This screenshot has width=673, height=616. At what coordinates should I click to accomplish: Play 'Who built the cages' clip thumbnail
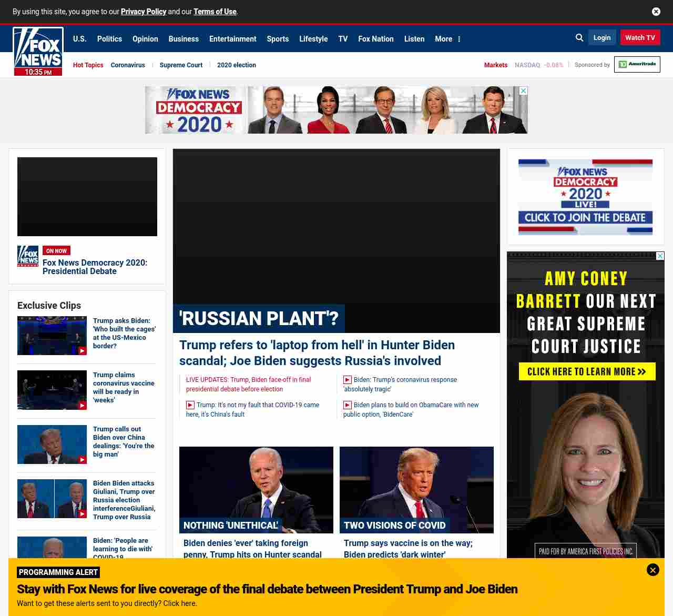[x=52, y=336]
